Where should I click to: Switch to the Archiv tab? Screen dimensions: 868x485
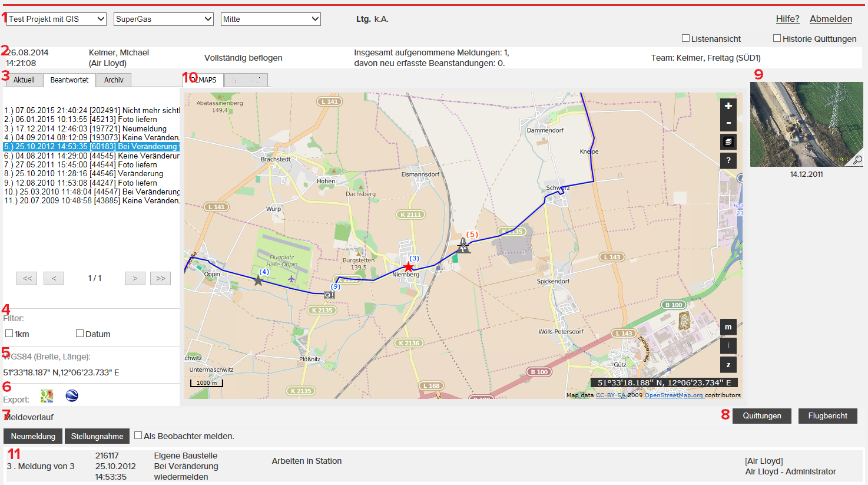pos(114,80)
